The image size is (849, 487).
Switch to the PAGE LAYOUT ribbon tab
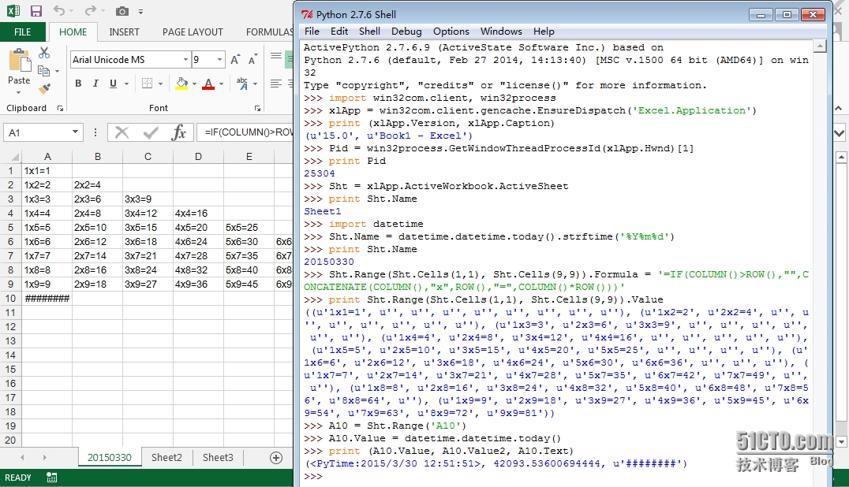pyautogui.click(x=192, y=32)
